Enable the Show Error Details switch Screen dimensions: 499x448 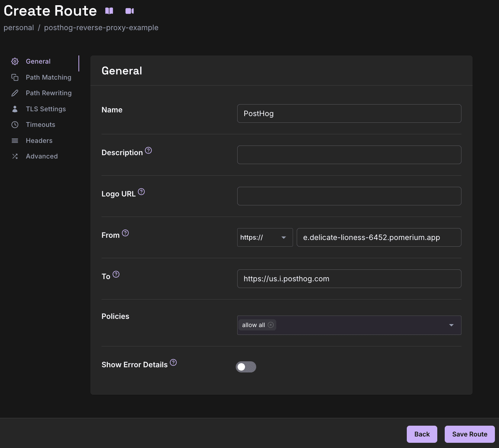246,367
